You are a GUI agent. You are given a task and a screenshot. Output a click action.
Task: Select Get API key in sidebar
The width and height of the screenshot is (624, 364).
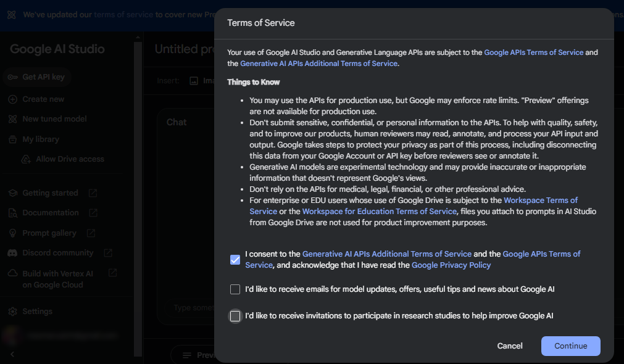pos(37,77)
